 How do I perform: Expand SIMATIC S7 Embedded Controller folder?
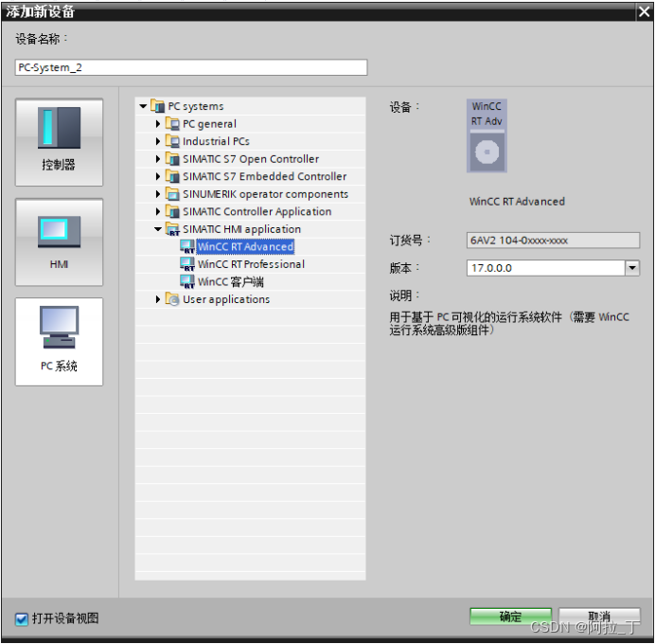158,176
